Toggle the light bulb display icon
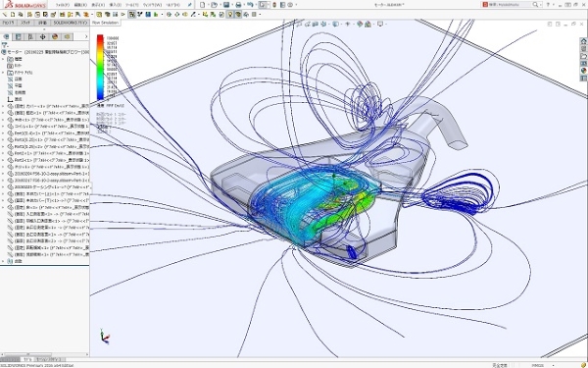 (230, 15)
